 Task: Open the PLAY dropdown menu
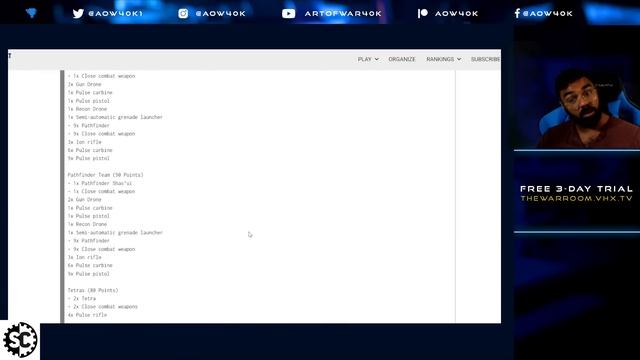368,59
